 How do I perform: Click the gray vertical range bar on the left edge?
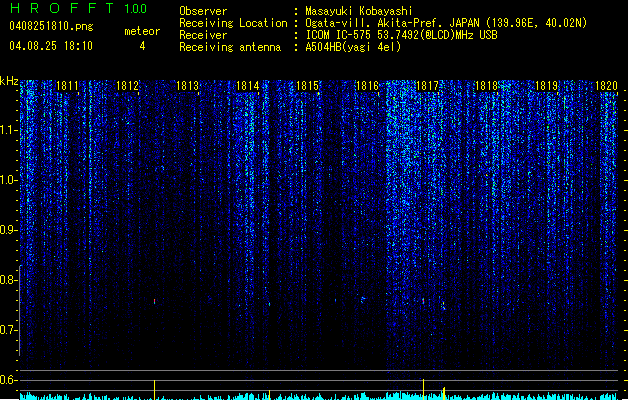[20, 310]
